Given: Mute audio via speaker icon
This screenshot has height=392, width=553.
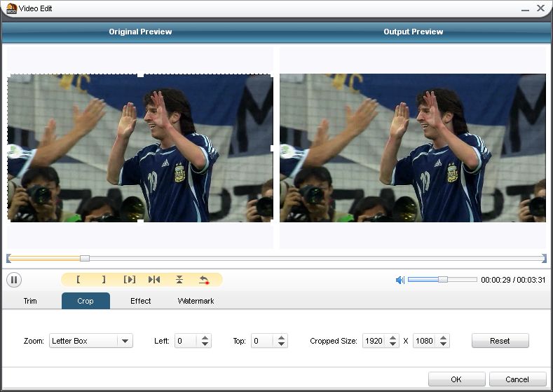Looking at the screenshot, I should coord(400,280).
